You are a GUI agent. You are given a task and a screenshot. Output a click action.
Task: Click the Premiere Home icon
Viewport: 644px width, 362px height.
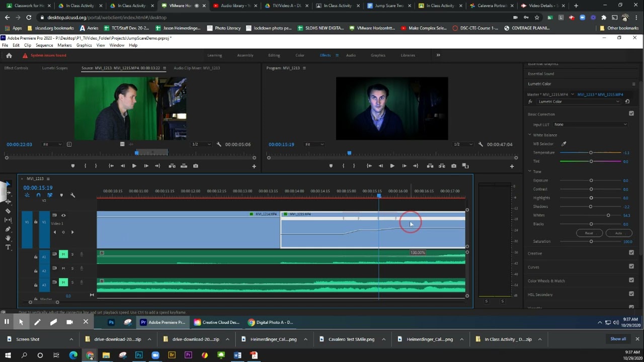tap(9, 55)
